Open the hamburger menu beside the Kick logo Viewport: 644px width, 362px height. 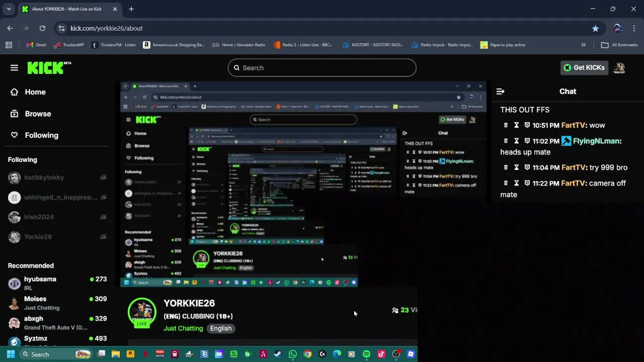tap(14, 68)
